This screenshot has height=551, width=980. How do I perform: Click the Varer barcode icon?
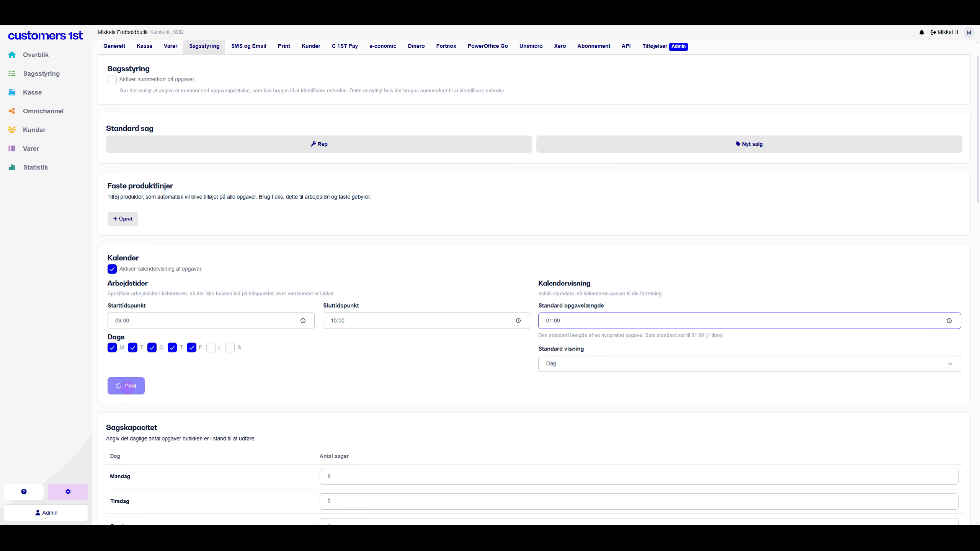pos(12,148)
